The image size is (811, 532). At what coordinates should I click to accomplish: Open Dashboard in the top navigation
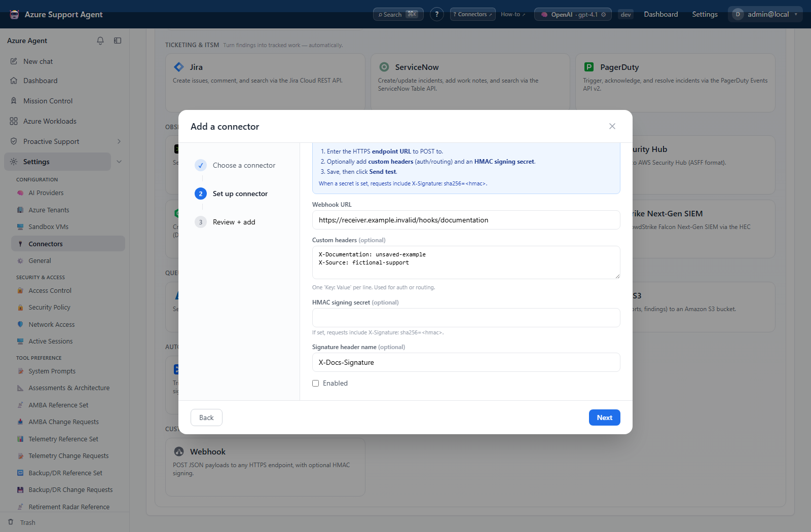pyautogui.click(x=661, y=14)
